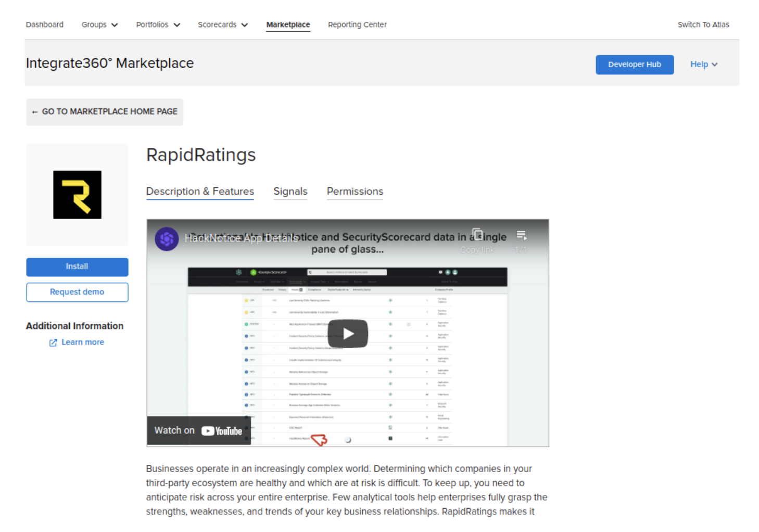Open the video playlist icon

(521, 235)
